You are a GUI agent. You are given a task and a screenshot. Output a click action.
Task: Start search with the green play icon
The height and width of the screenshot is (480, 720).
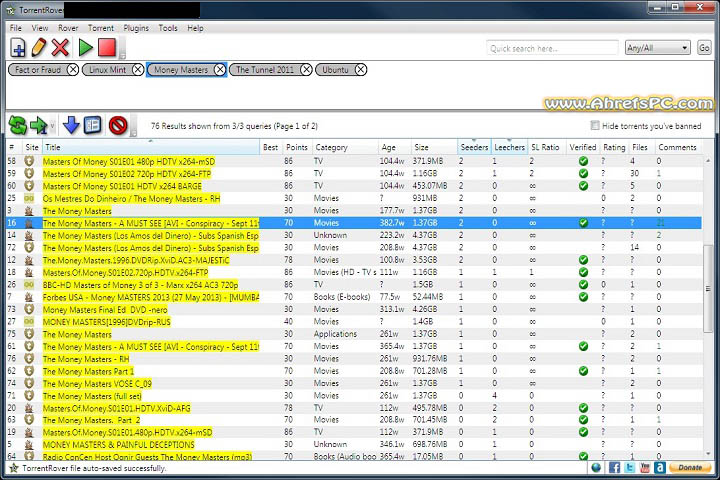tap(85, 48)
